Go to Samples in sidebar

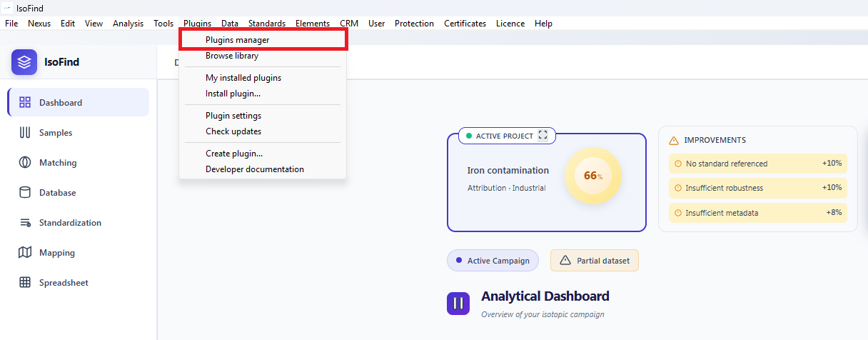79,132
